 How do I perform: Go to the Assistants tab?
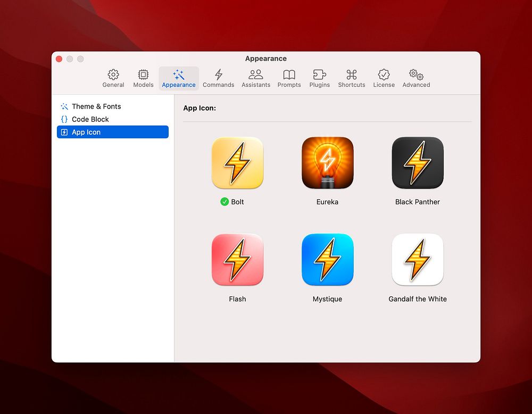click(256, 78)
